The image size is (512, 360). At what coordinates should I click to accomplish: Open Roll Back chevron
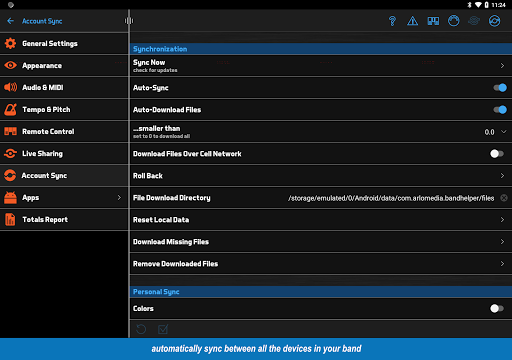click(x=502, y=176)
